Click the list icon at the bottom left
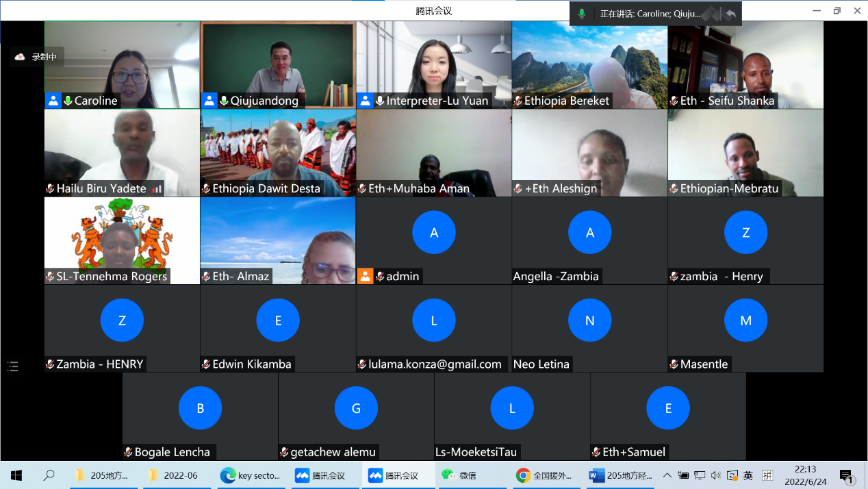Viewport: 868px width, 489px height. click(x=13, y=366)
